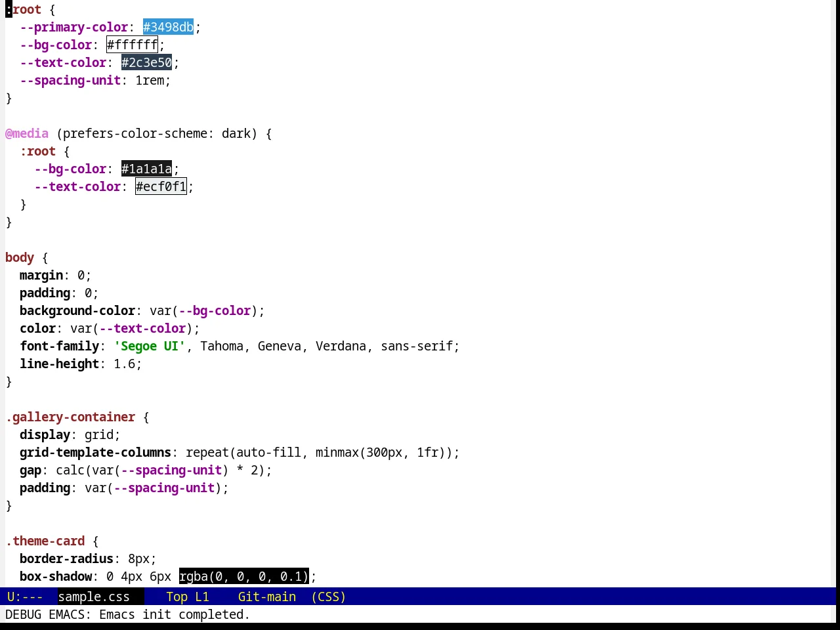
Task: Click the #ecf0f1 color value
Action: click(x=161, y=186)
